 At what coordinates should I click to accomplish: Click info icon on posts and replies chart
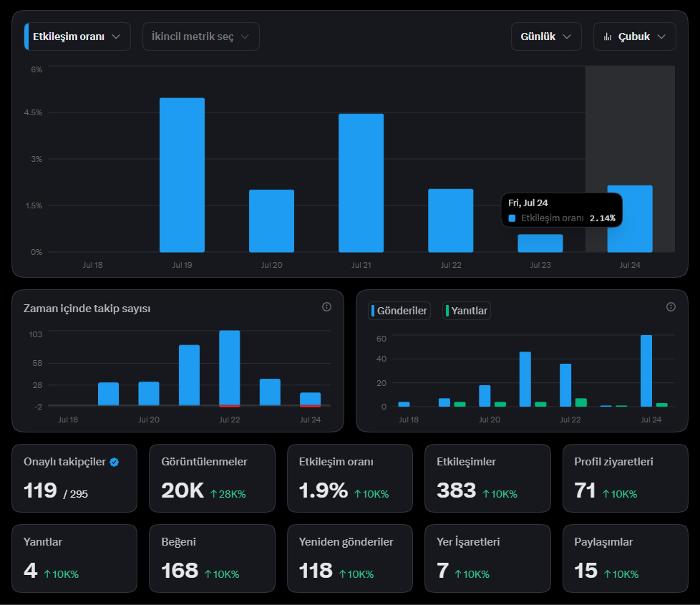671,306
